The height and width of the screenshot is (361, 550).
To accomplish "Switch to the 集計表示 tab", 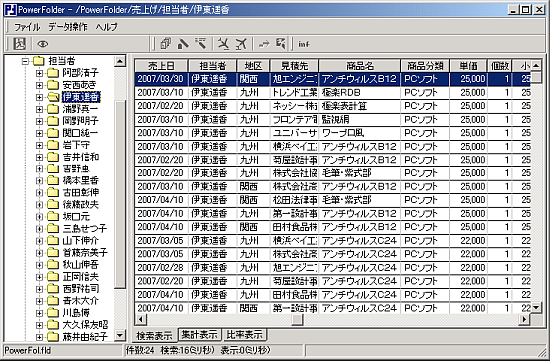I will point(200,335).
